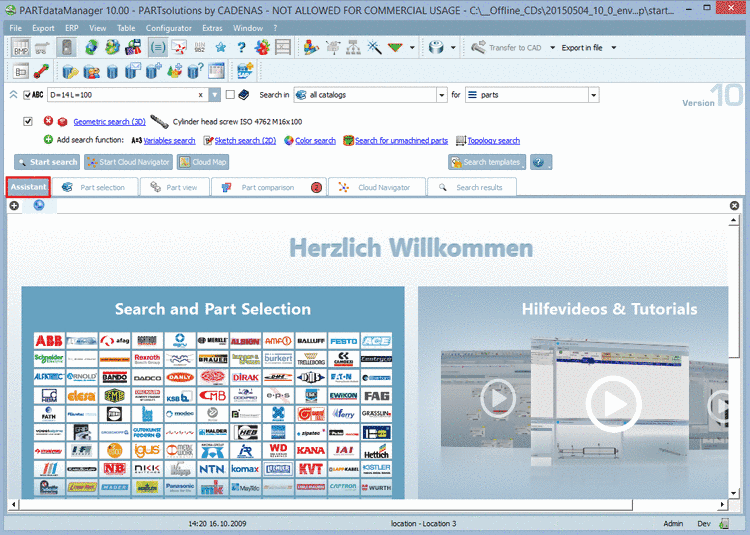Switch to the Cloud Navigator tab

point(377,187)
